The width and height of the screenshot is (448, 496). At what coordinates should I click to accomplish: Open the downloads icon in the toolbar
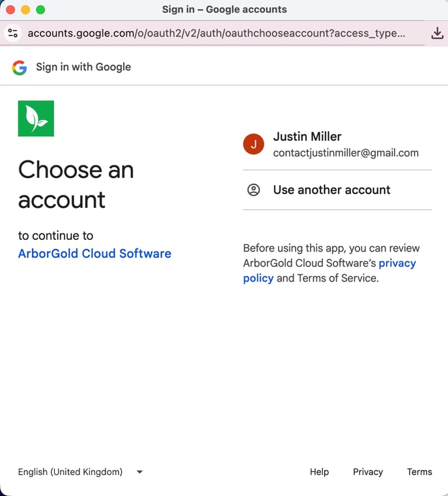(437, 33)
